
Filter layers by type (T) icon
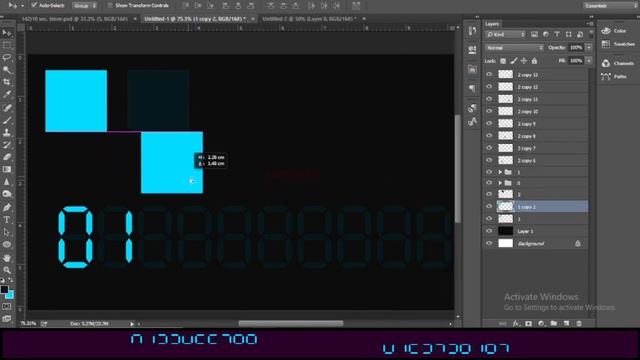[557, 35]
